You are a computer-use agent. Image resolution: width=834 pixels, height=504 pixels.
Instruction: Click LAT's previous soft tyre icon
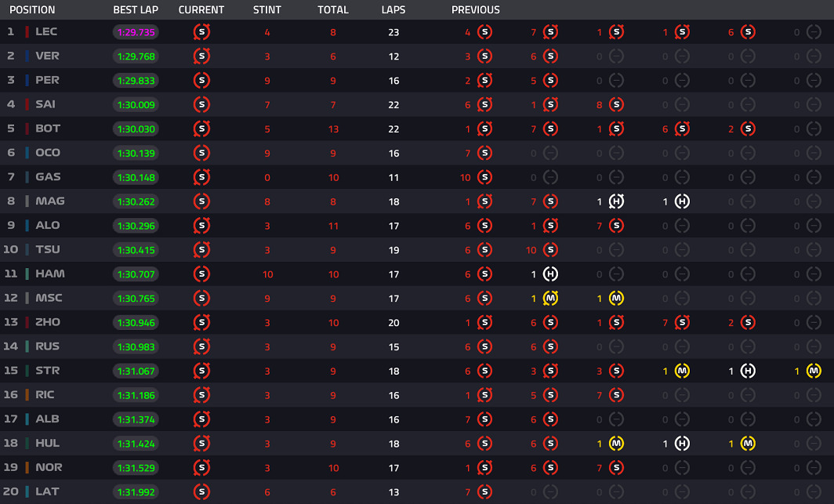(484, 491)
